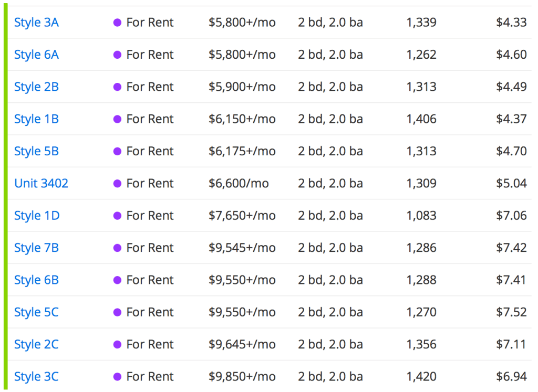Screen dimensions: 538x392
Task: Open the Style 6B listing link
Action: click(x=36, y=280)
